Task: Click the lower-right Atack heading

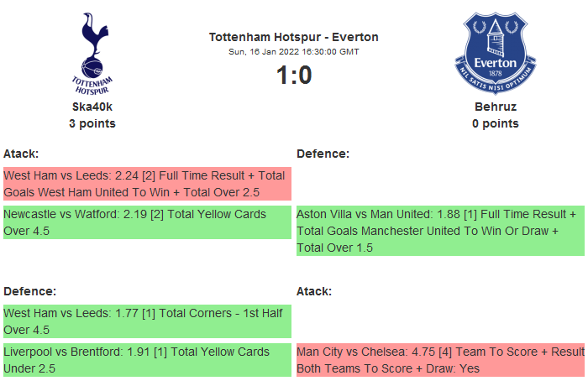Action: click(314, 291)
